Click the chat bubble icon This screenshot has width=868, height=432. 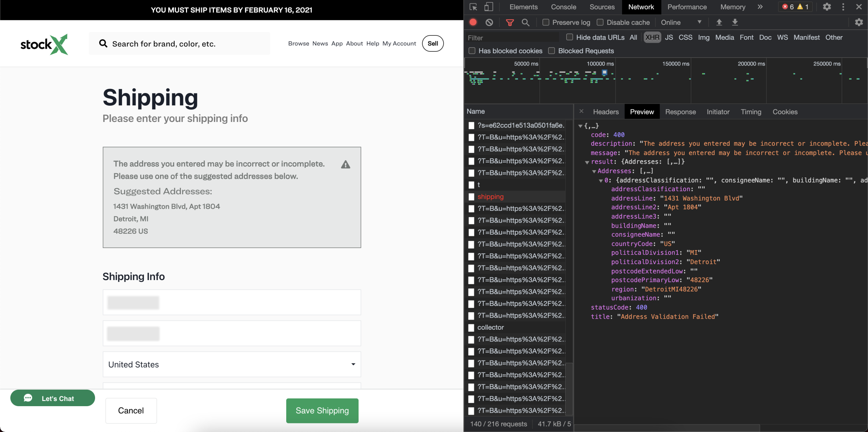(x=28, y=398)
